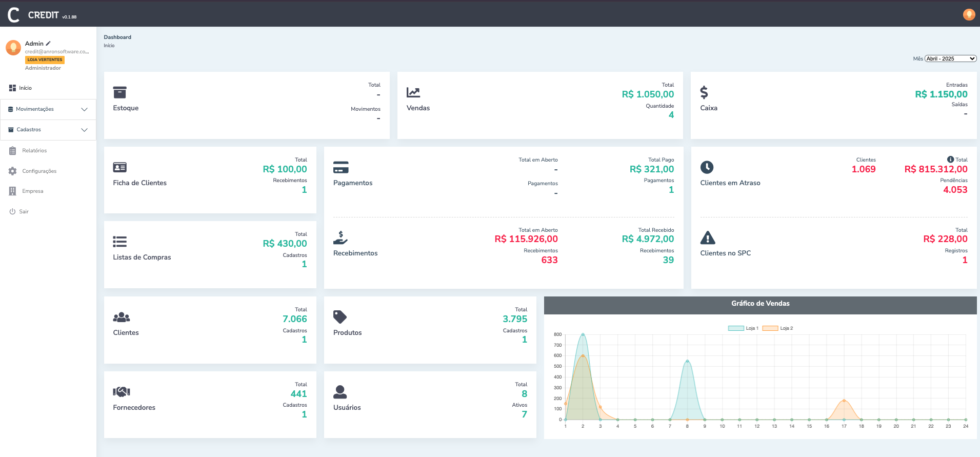The width and height of the screenshot is (980, 457).
Task: Click the Loja 1 peak point on day 8
Action: [687, 361]
